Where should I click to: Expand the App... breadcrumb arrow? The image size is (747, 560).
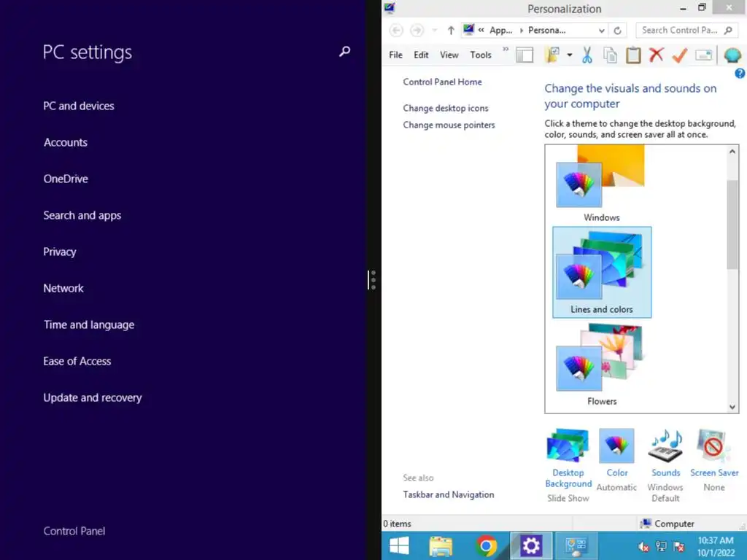pyautogui.click(x=521, y=31)
